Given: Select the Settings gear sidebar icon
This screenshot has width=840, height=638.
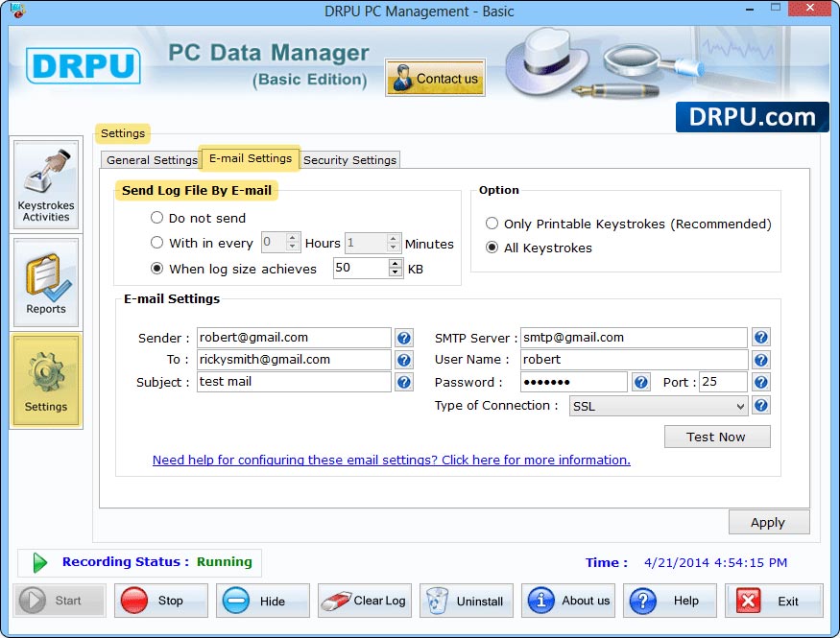Looking at the screenshot, I should coord(46,381).
